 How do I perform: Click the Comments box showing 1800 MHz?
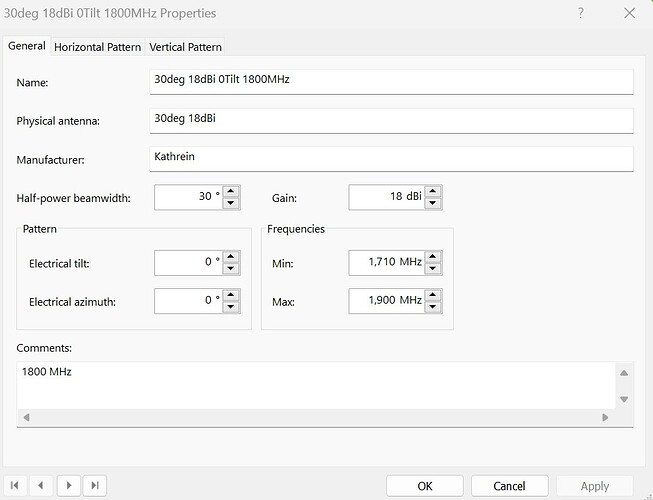317,386
